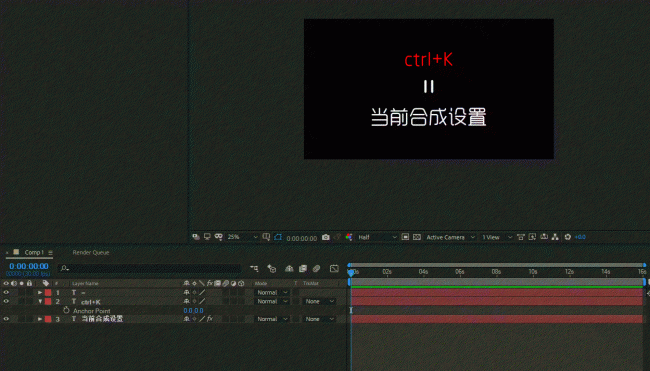Toggle mask and shape path visibility icon

(x=278, y=237)
